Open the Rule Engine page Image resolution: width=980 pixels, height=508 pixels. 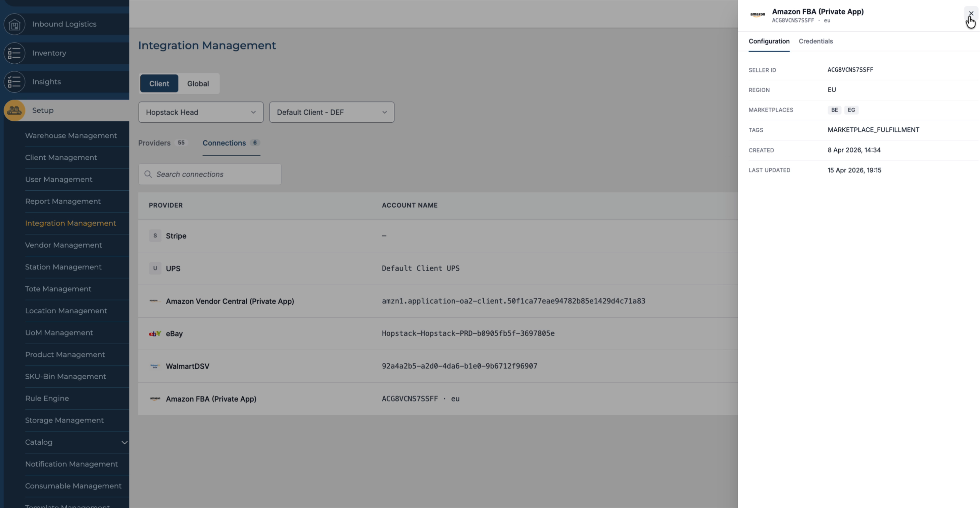(x=47, y=399)
